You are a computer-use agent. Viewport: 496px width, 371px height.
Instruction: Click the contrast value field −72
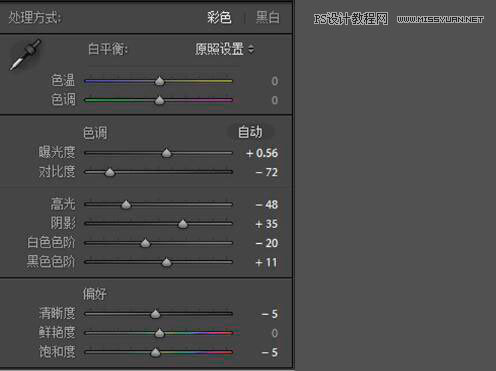coord(267,172)
